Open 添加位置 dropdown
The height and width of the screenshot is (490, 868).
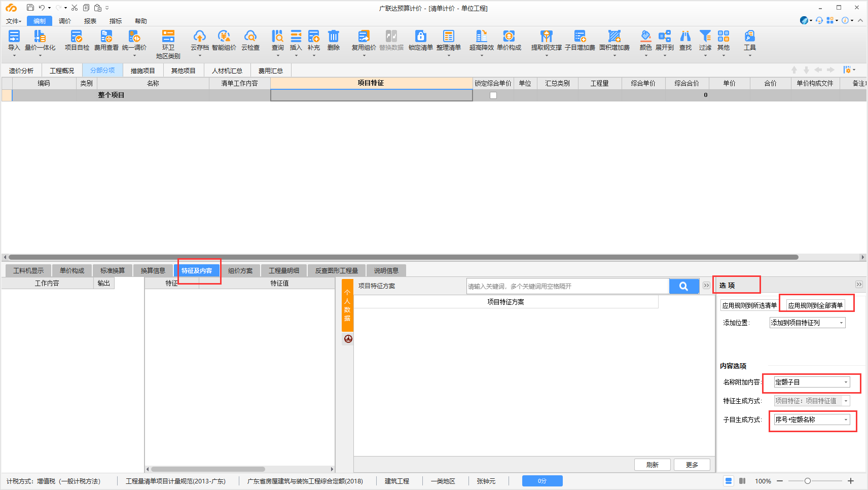[x=807, y=323]
